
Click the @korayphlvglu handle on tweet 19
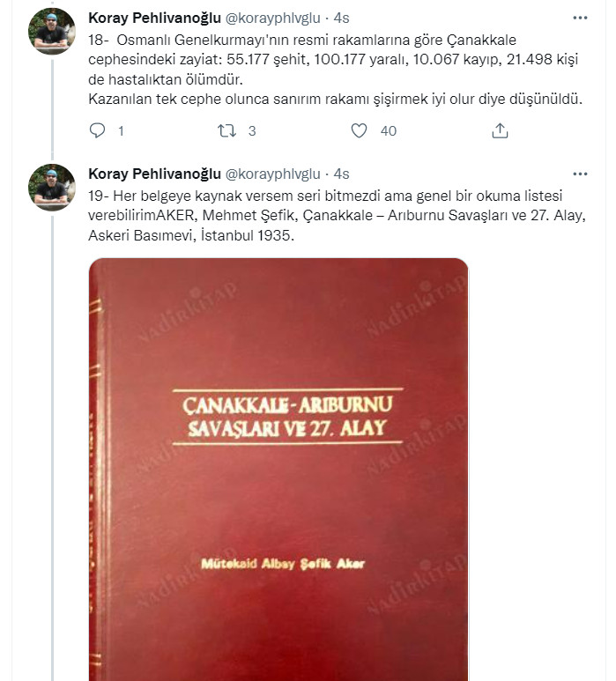(273, 174)
